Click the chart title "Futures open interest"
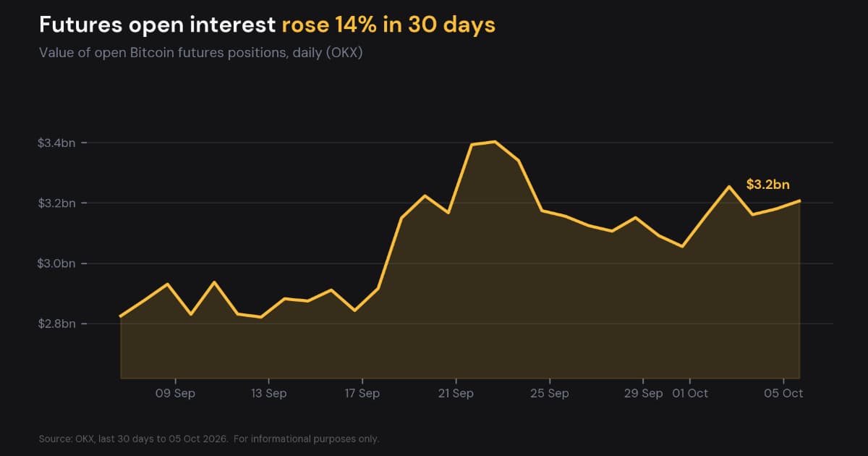The image size is (868, 456). (157, 25)
